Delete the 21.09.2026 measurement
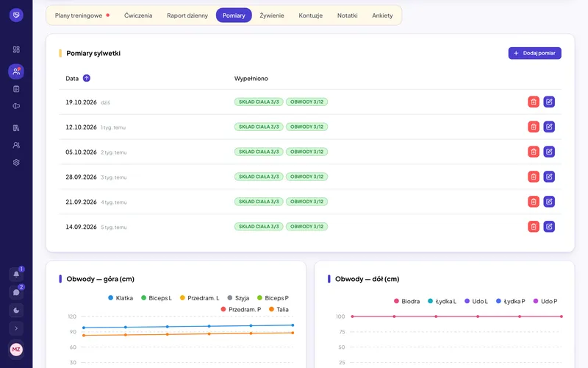Viewport: 588px width, 368px height. click(534, 202)
